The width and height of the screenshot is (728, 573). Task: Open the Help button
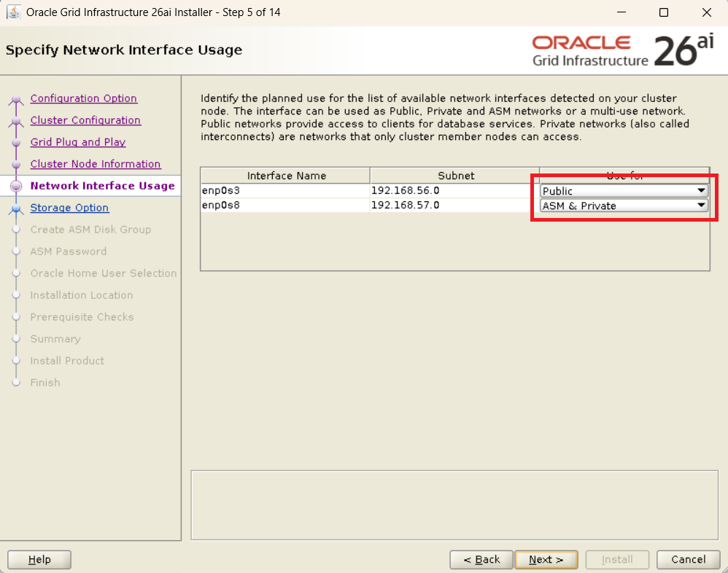[39, 559]
